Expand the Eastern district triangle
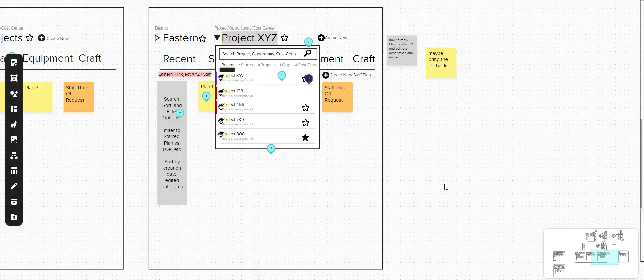Viewport: 644px width, 280px height. pyautogui.click(x=157, y=38)
